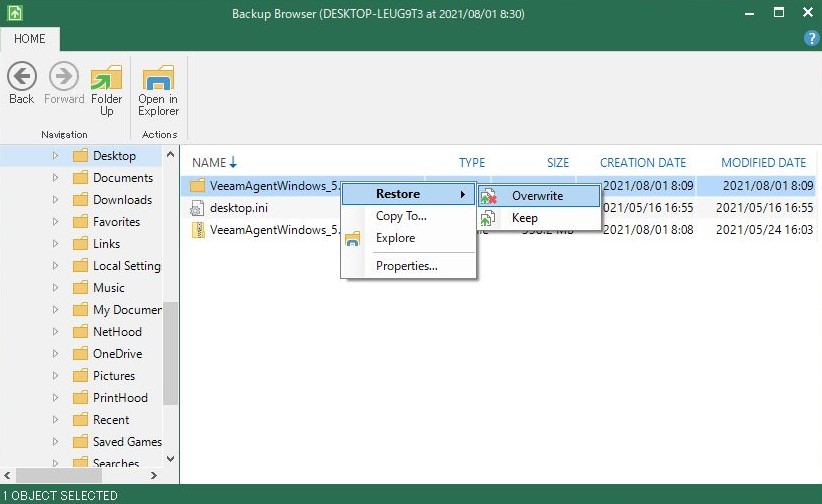
Task: Sort by MODIFIED DATE column header
Action: [x=763, y=163]
